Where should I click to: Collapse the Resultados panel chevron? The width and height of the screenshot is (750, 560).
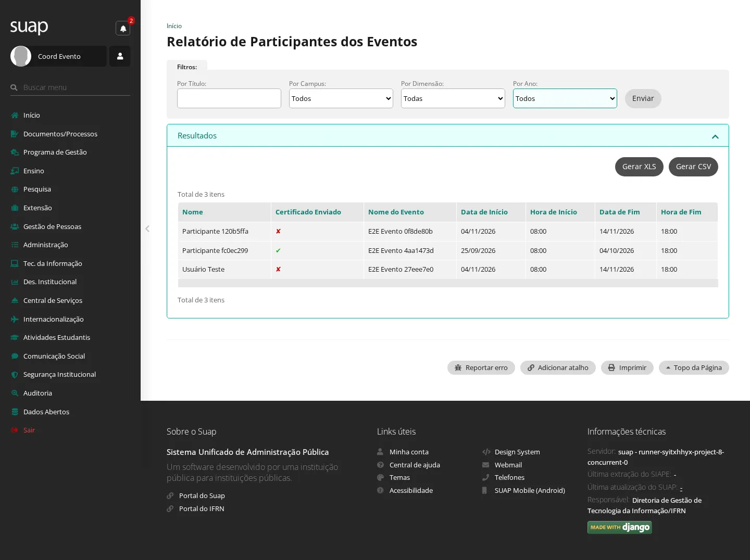click(715, 136)
